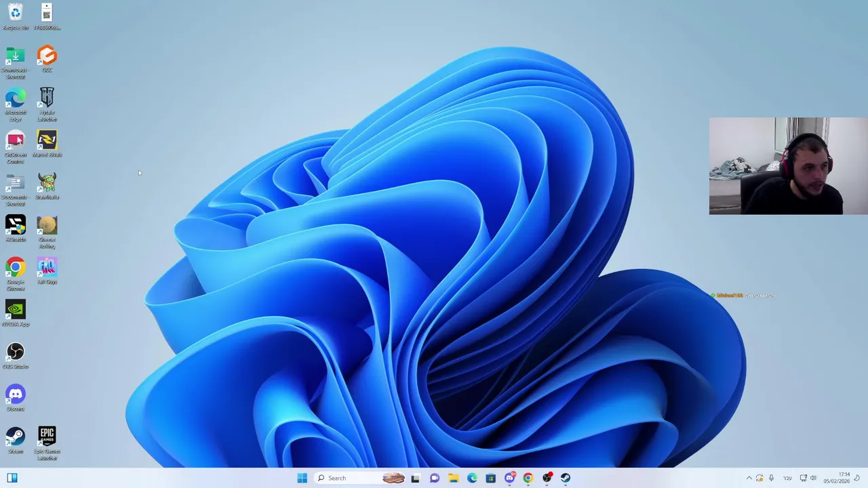The width and height of the screenshot is (868, 488).
Task: Click the microphone icon in system tray
Action: pos(771,478)
